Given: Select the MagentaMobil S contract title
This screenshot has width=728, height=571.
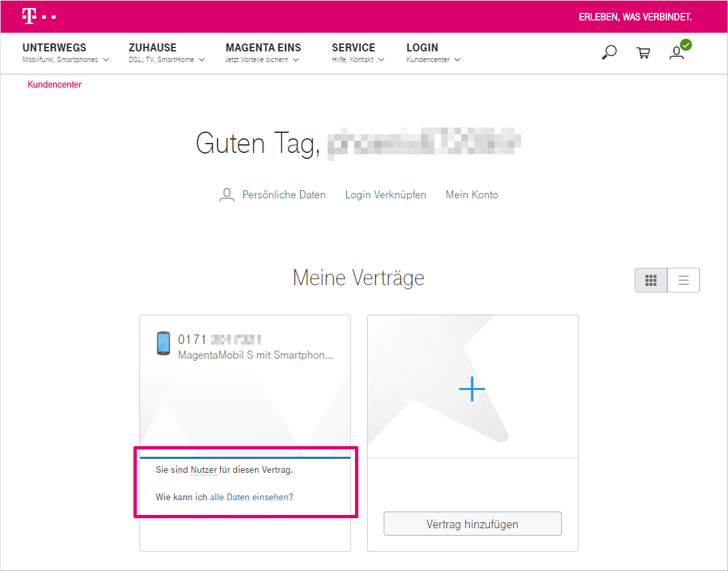Looking at the screenshot, I should click(256, 355).
